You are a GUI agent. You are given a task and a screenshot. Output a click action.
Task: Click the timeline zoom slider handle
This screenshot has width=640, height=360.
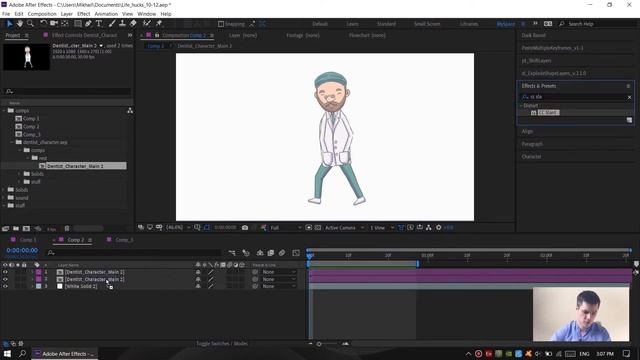pos(319,344)
